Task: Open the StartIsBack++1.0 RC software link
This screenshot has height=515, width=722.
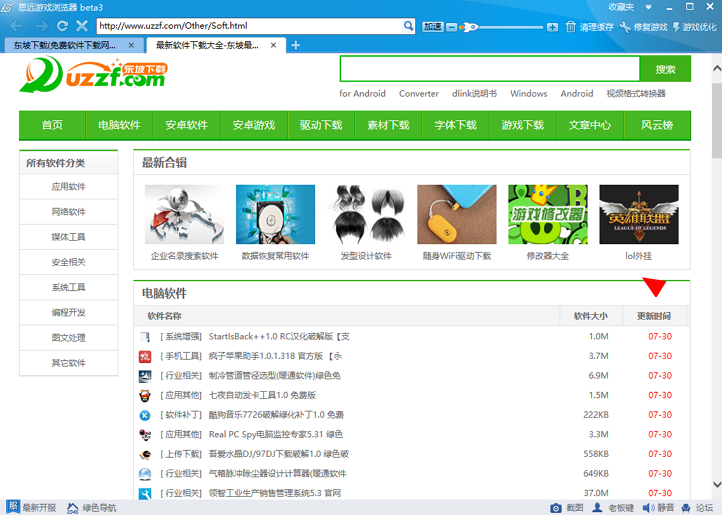Action: coord(279,335)
